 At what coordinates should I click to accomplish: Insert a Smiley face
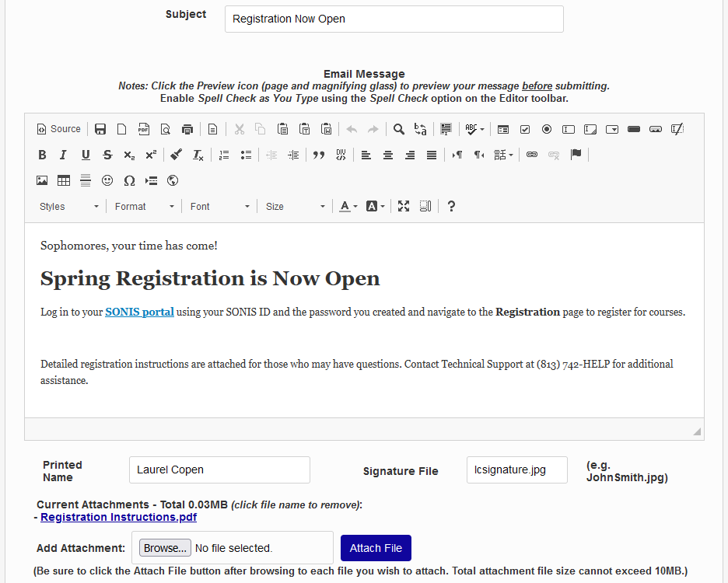pos(107,180)
